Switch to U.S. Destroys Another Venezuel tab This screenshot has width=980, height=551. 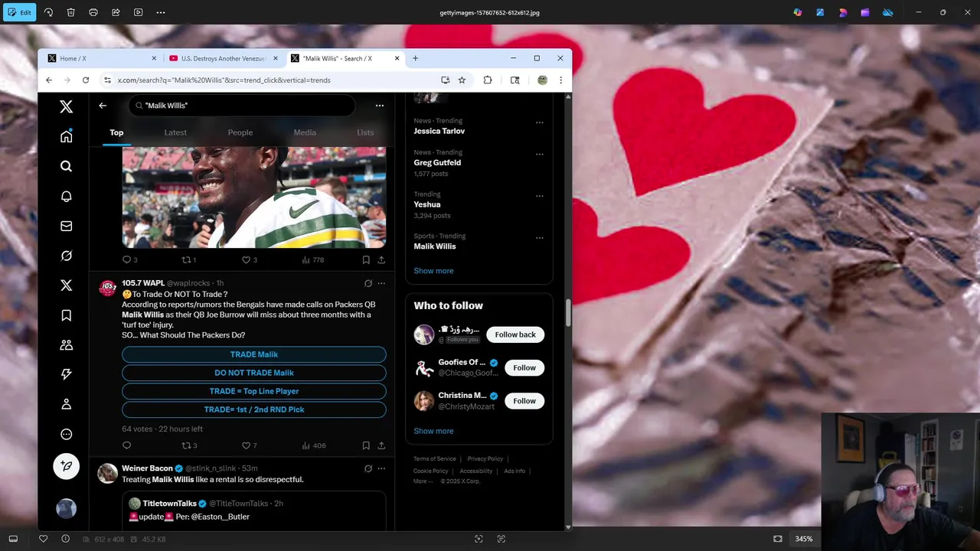coord(224,58)
